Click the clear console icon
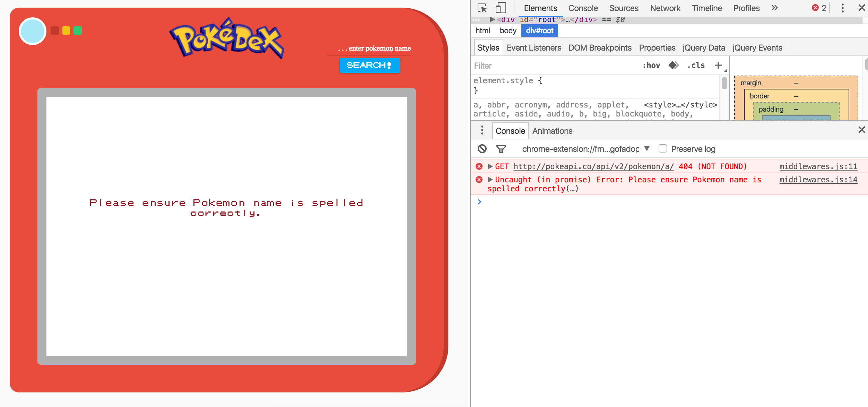Image resolution: width=868 pixels, height=407 pixels. pos(483,149)
